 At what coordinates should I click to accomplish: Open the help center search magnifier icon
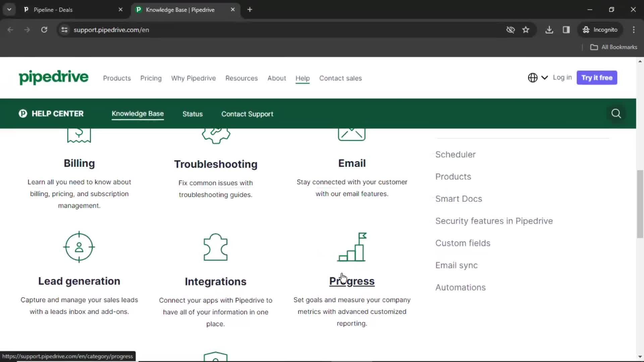(x=616, y=114)
